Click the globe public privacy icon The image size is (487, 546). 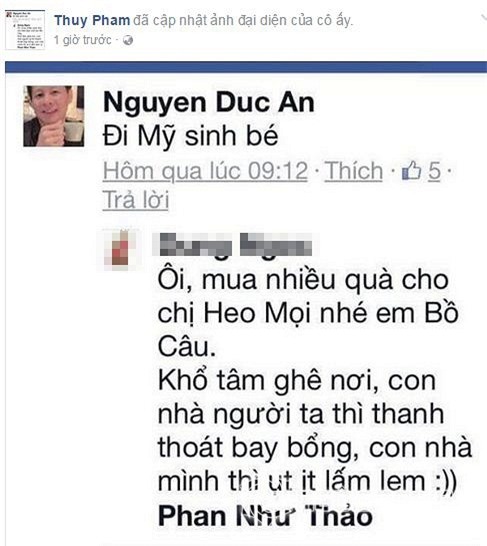point(128,40)
